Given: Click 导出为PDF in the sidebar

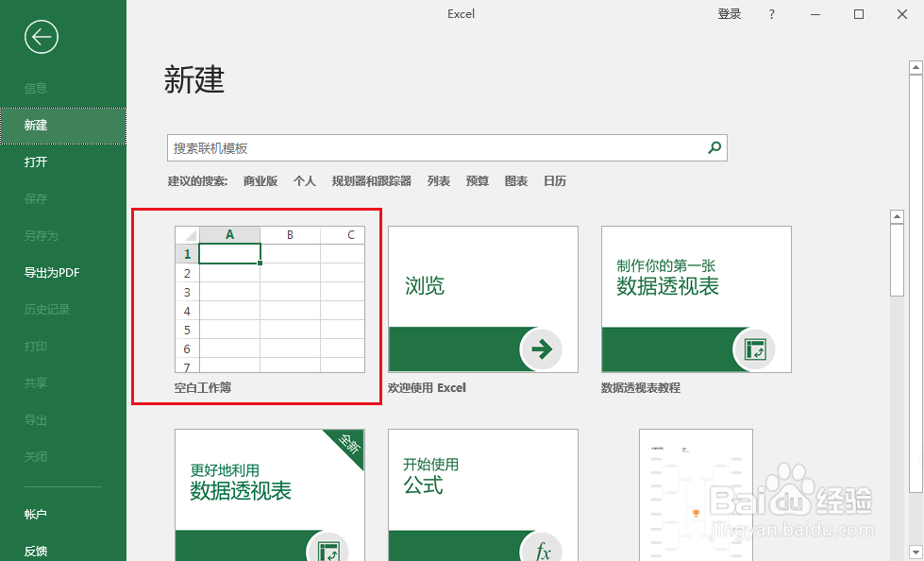Looking at the screenshot, I should 63,273.
